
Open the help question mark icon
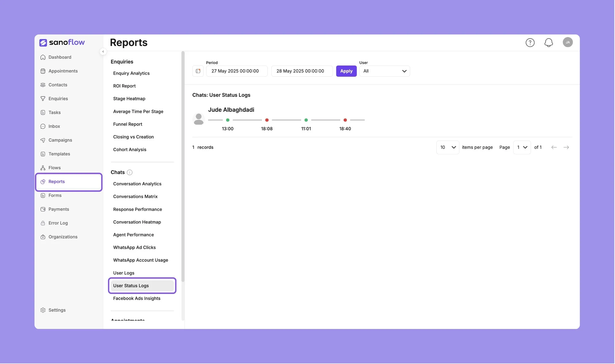tap(530, 43)
